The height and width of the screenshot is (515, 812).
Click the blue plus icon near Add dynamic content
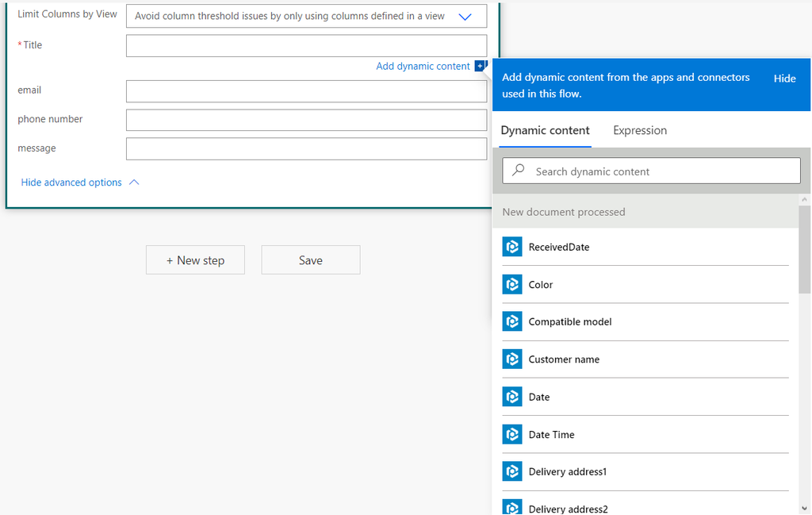[481, 67]
